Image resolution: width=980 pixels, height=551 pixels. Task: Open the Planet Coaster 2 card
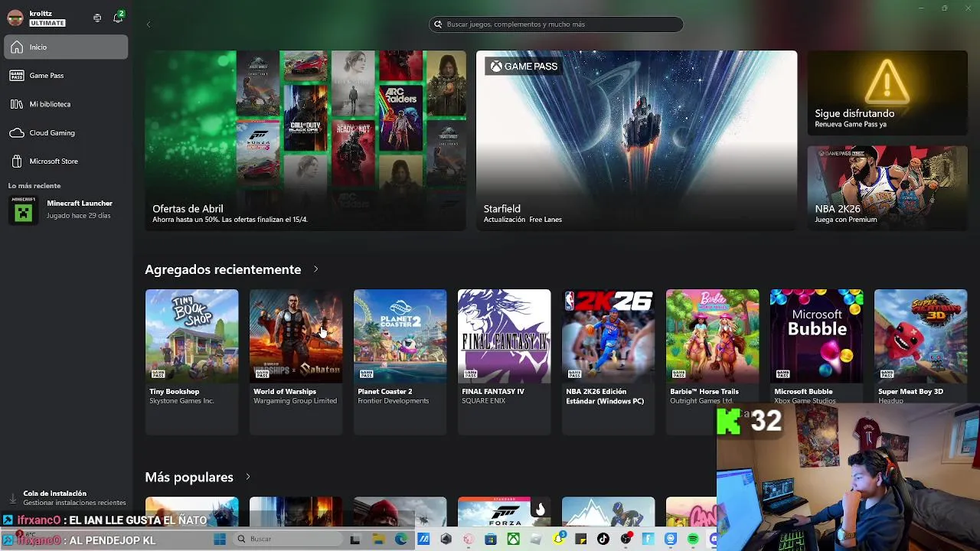pyautogui.click(x=400, y=361)
